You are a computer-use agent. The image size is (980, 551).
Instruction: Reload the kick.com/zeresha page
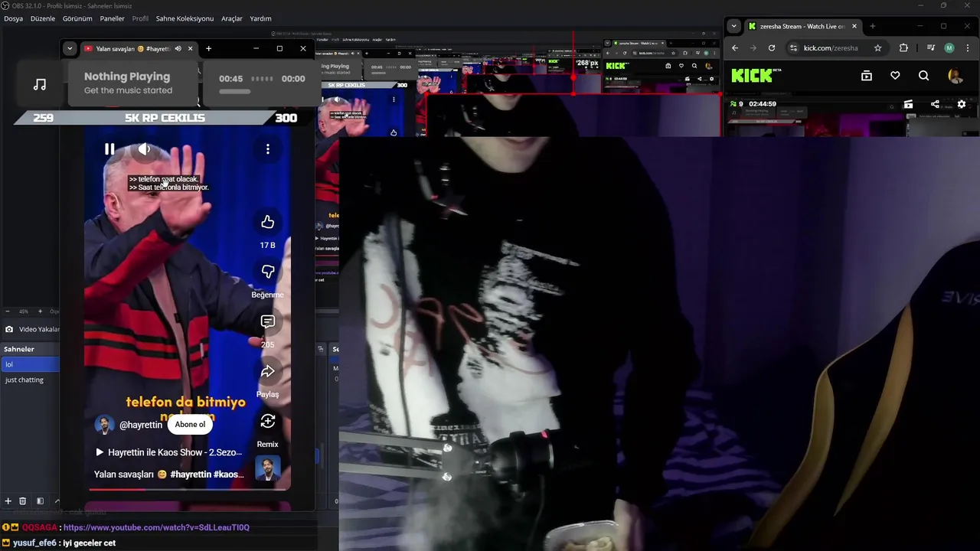tap(772, 48)
